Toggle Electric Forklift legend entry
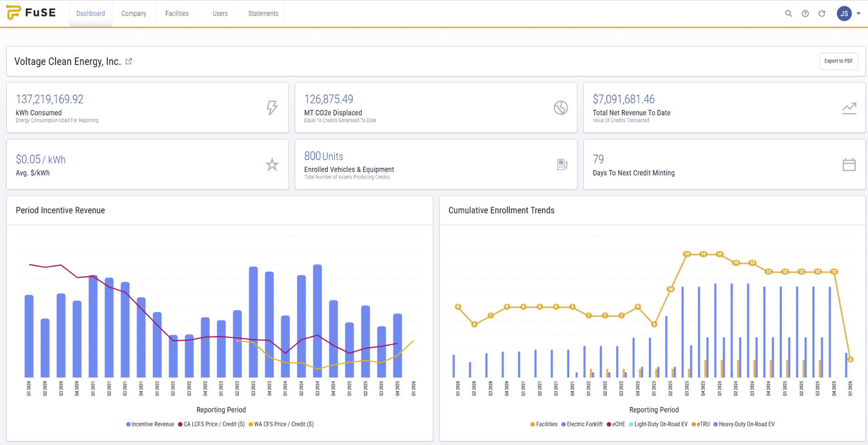Image resolution: width=868 pixels, height=445 pixels. pos(582,424)
